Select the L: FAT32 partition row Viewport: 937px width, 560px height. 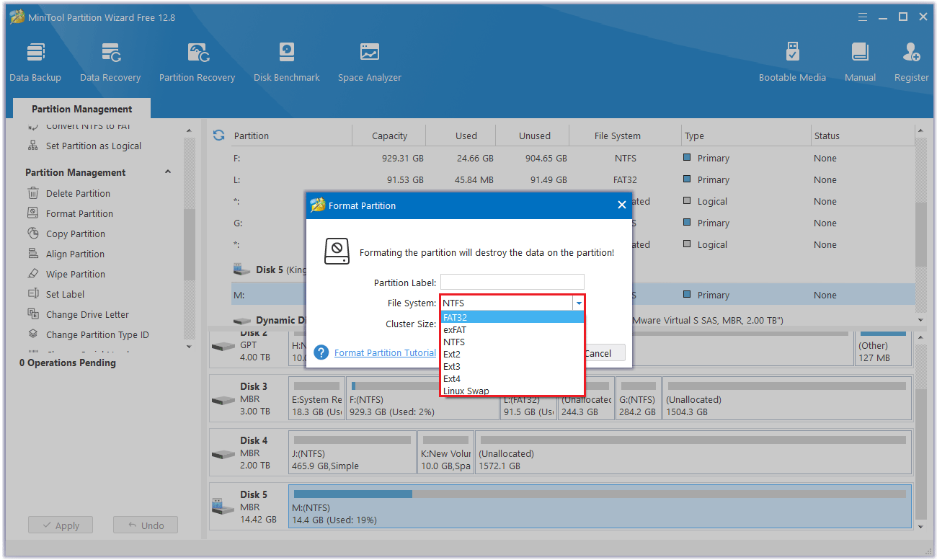[572, 179]
